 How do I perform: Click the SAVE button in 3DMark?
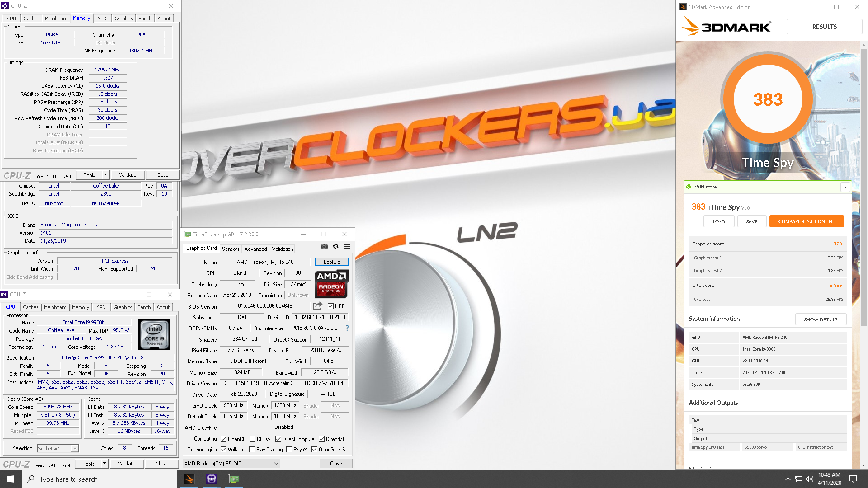752,221
